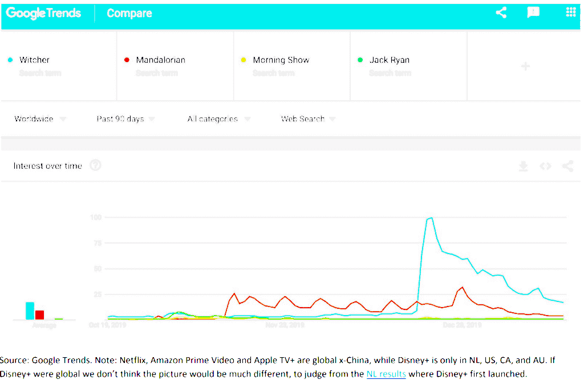
Task: Expand the All categories dropdown
Action: 218,119
